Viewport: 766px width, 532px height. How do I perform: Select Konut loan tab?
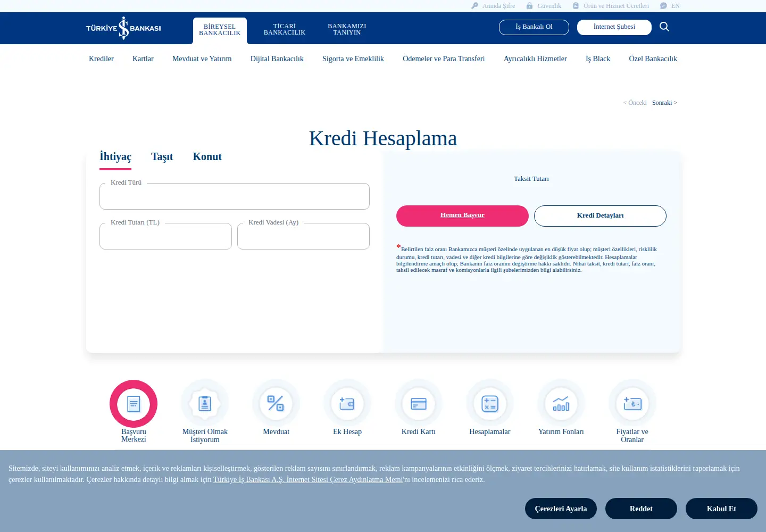click(x=207, y=157)
